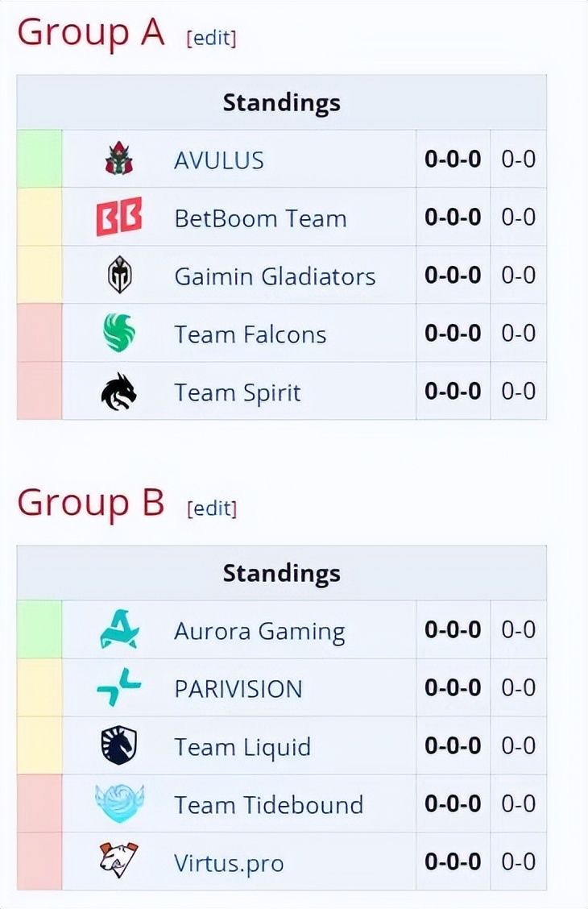Open the Aurora Gaming team link
This screenshot has width=588, height=909.
pyautogui.click(x=259, y=632)
